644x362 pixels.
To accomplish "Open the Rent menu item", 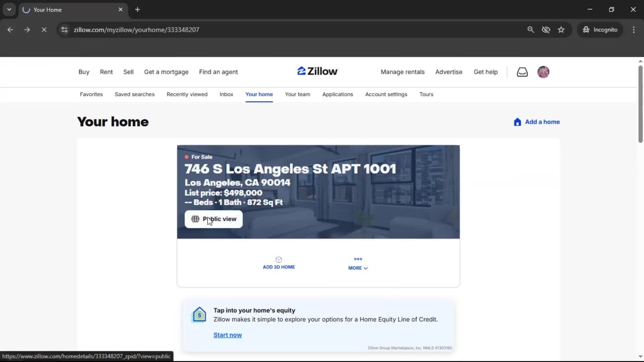I will point(106,72).
